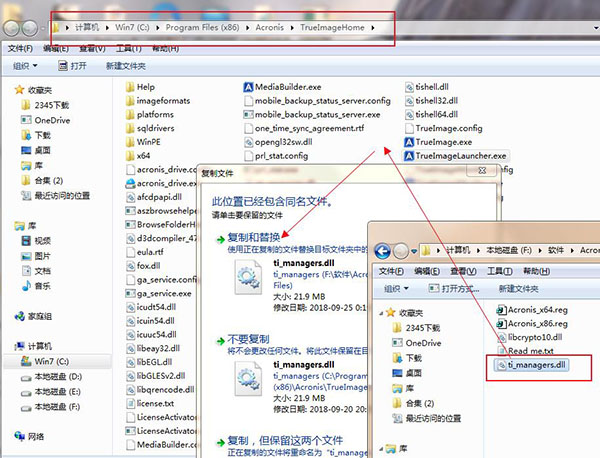Select prl_stat.config file
The image size is (600, 458).
click(276, 156)
